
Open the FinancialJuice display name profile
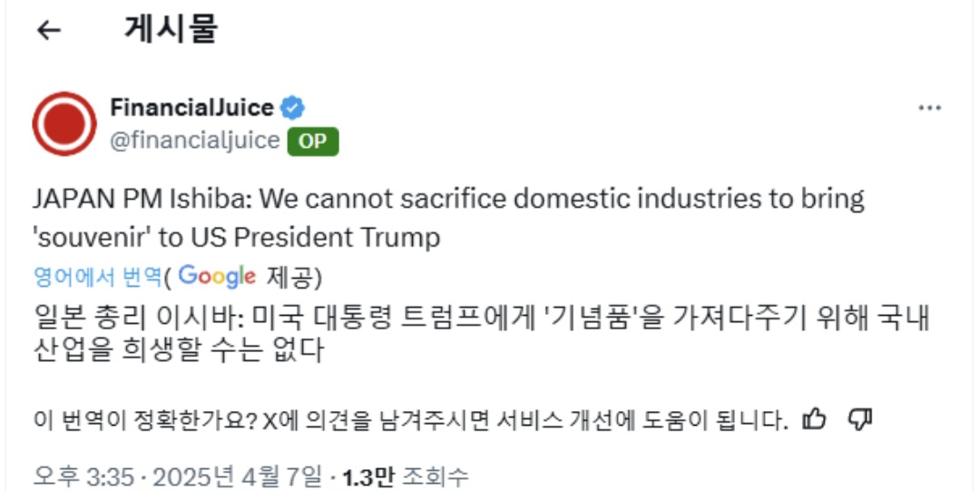click(191, 108)
